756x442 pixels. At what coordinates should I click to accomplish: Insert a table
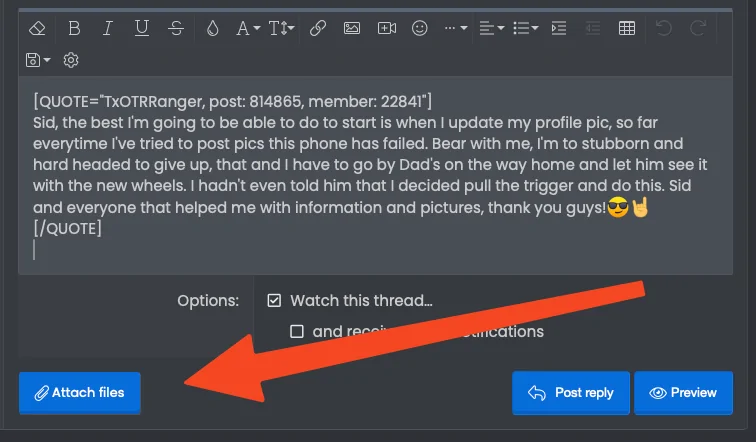click(x=626, y=28)
